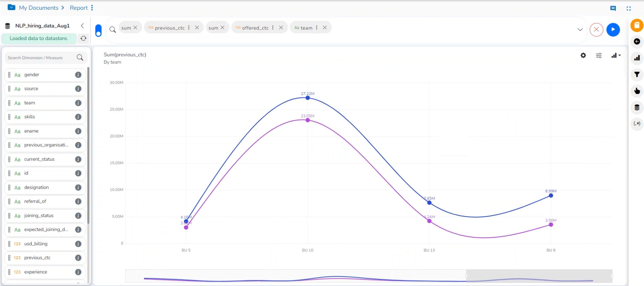Viewport: 644px width, 286px height.
Task: Click the BU 13 axis label
Action: click(x=429, y=250)
